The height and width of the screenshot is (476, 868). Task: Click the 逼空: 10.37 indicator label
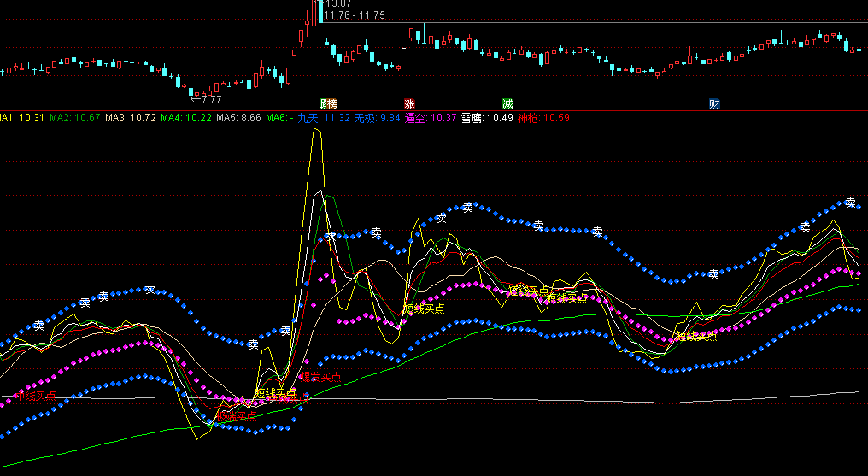[431, 117]
